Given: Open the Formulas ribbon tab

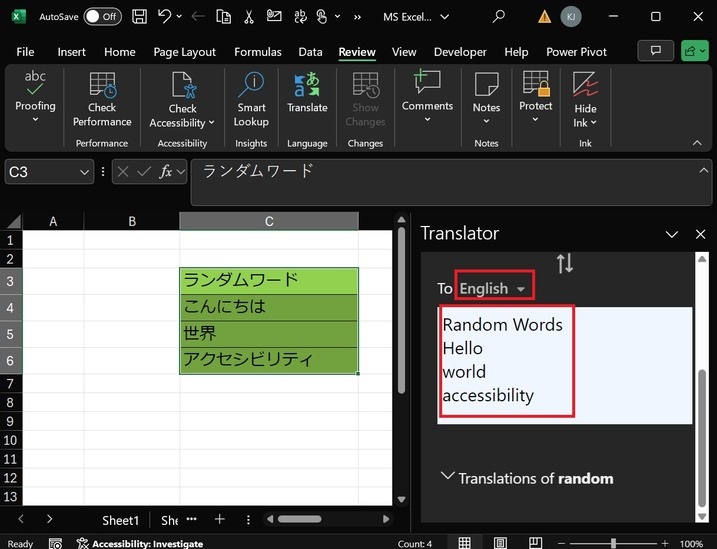Looking at the screenshot, I should click(x=257, y=52).
